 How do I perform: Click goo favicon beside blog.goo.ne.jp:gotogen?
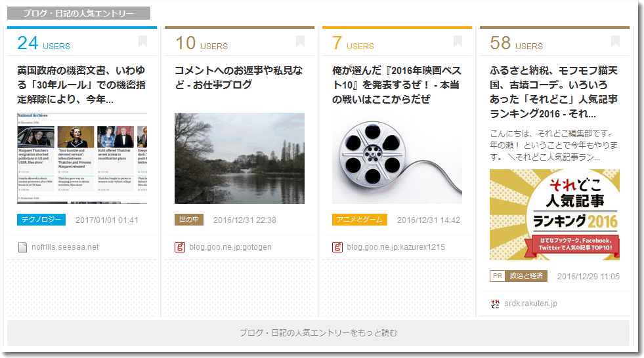tap(180, 247)
